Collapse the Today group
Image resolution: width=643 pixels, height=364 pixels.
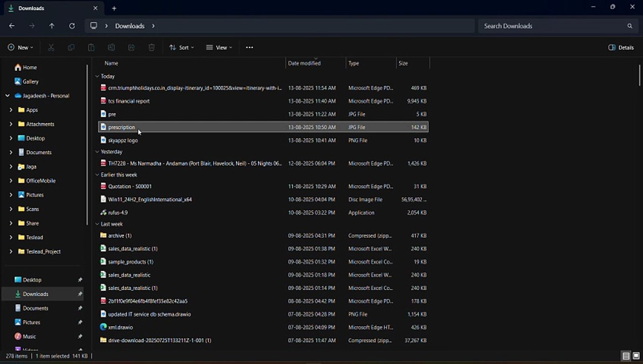coord(97,76)
